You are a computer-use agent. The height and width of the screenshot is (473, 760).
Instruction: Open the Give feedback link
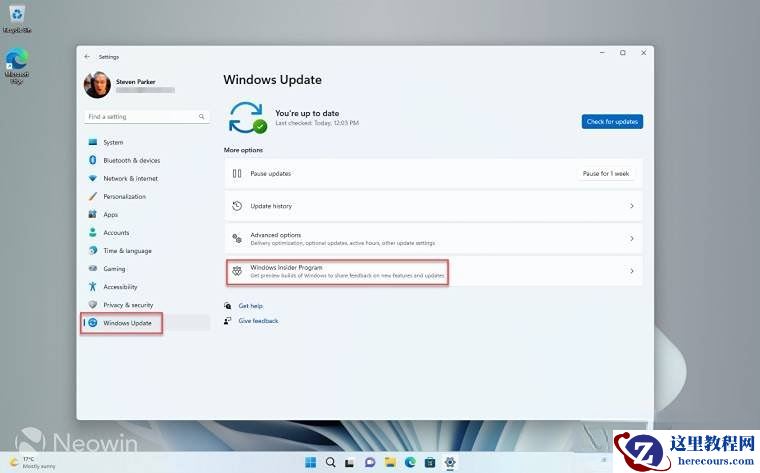[x=258, y=321]
